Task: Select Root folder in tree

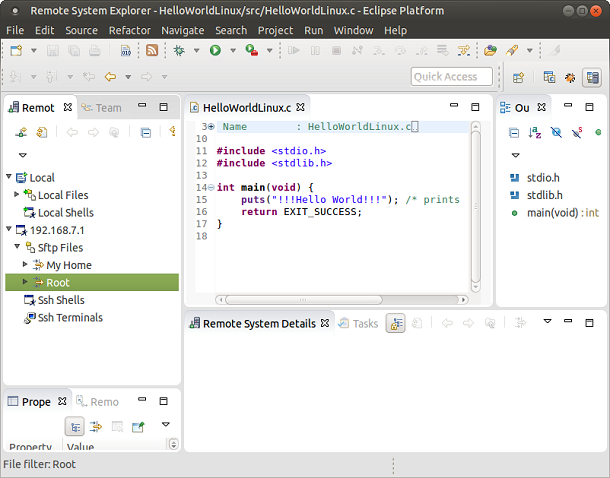Action: [x=57, y=283]
